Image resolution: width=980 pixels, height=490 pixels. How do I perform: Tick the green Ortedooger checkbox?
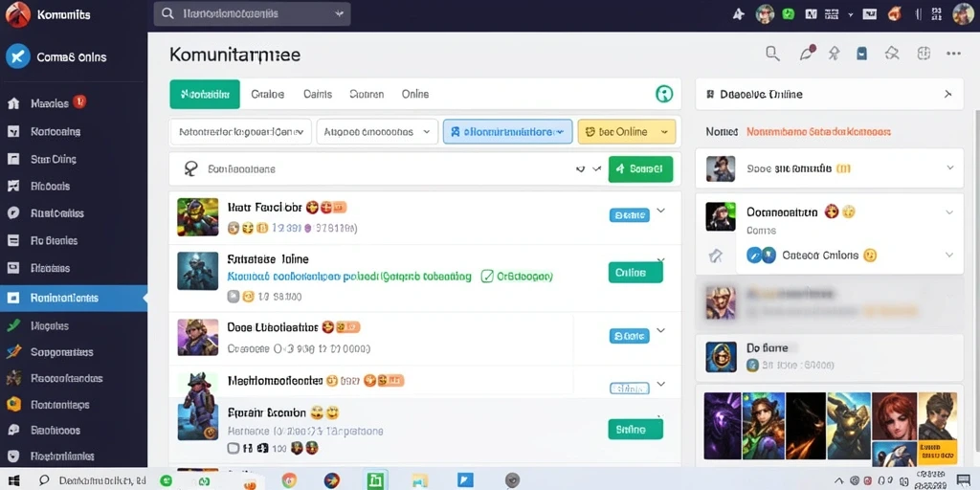click(487, 276)
